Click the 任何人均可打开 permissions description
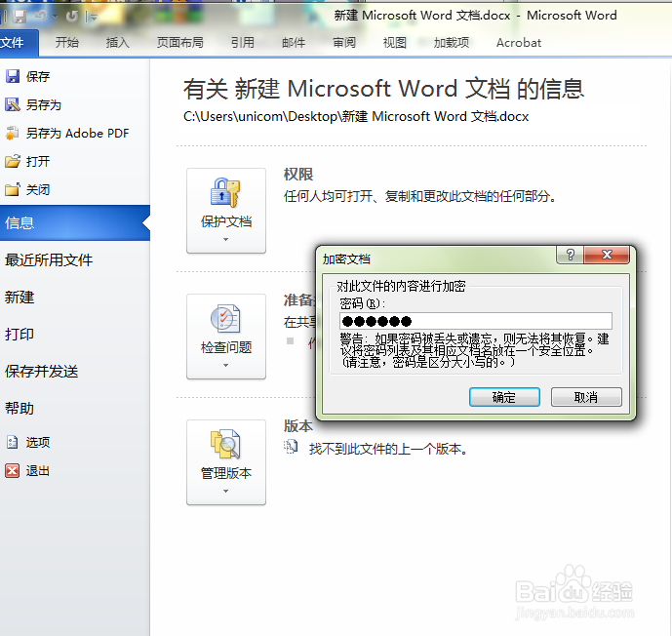The height and width of the screenshot is (636, 672). point(419,196)
